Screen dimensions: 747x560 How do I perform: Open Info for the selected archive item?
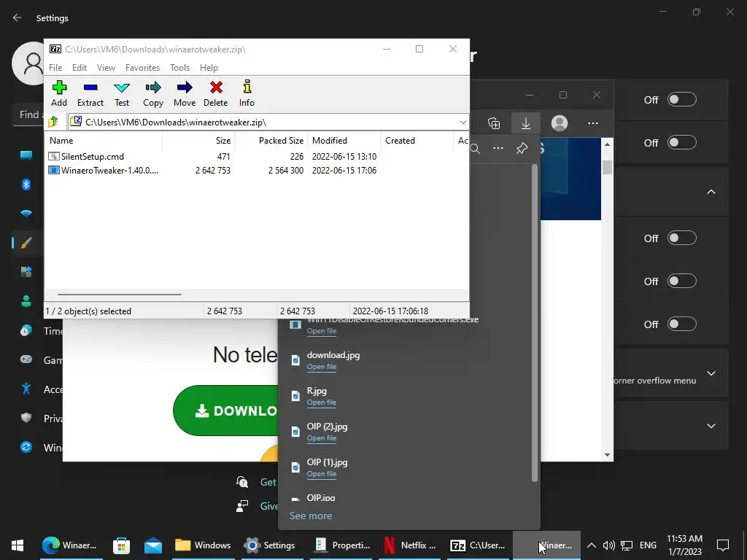[x=247, y=94]
